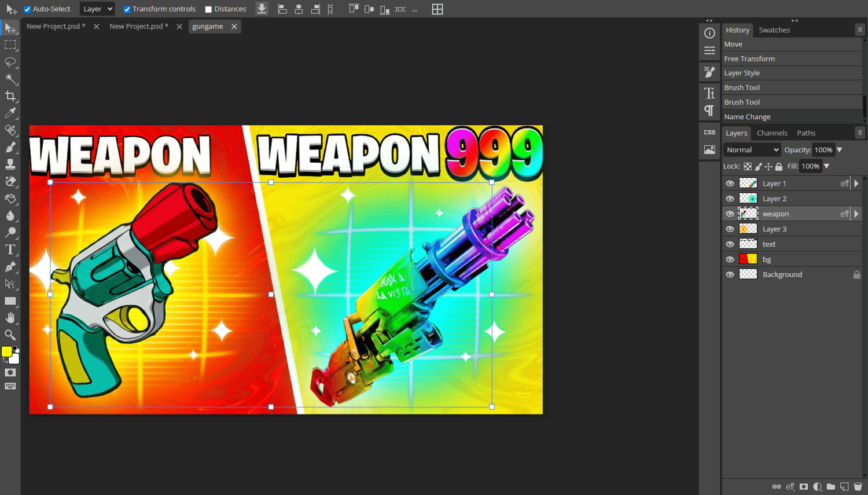
Task: Select the Rectangle shape tool
Action: pos(10,301)
